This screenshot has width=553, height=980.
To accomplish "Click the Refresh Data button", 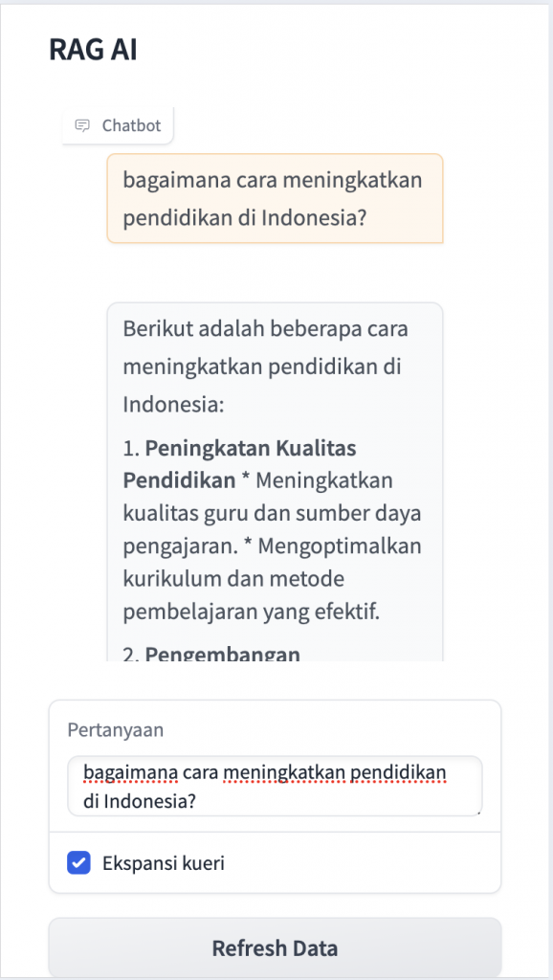I will click(x=275, y=947).
